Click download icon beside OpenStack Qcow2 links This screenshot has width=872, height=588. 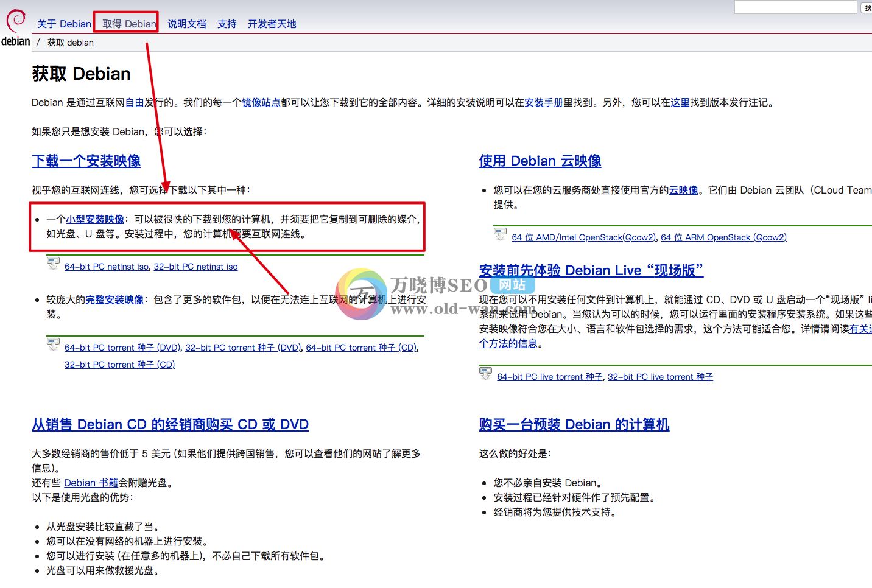[x=500, y=234]
